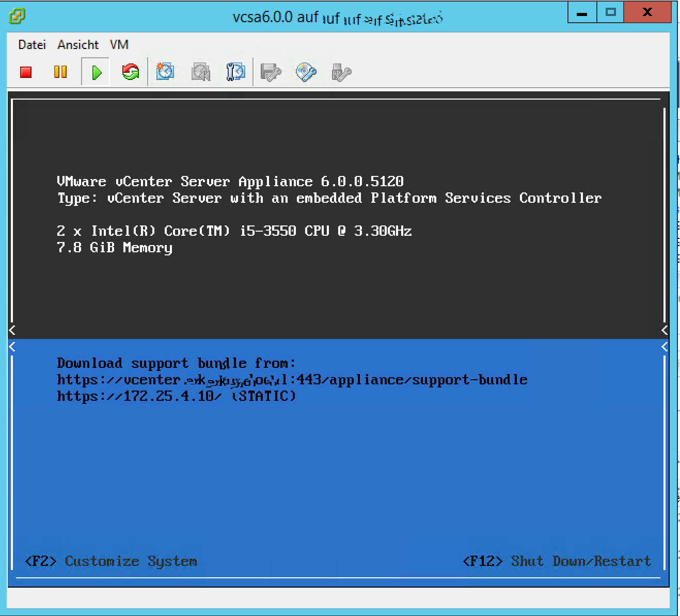680x616 pixels.
Task: Open the Snapshot Manager icon
Action: click(235, 72)
